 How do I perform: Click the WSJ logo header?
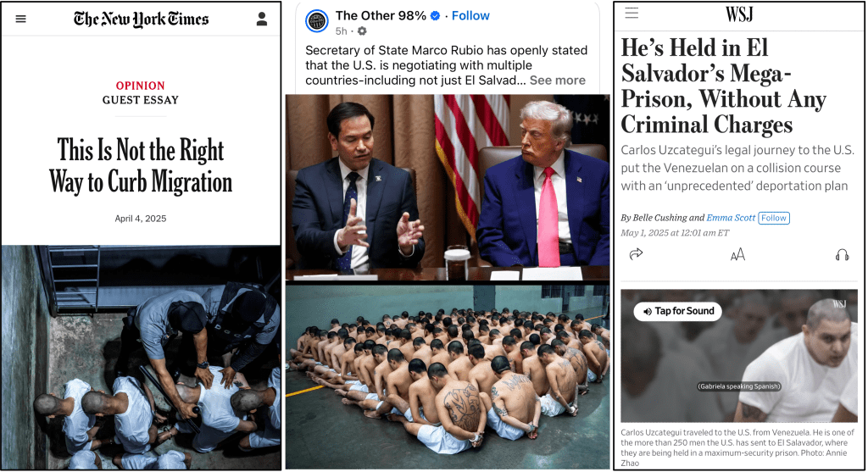739,14
